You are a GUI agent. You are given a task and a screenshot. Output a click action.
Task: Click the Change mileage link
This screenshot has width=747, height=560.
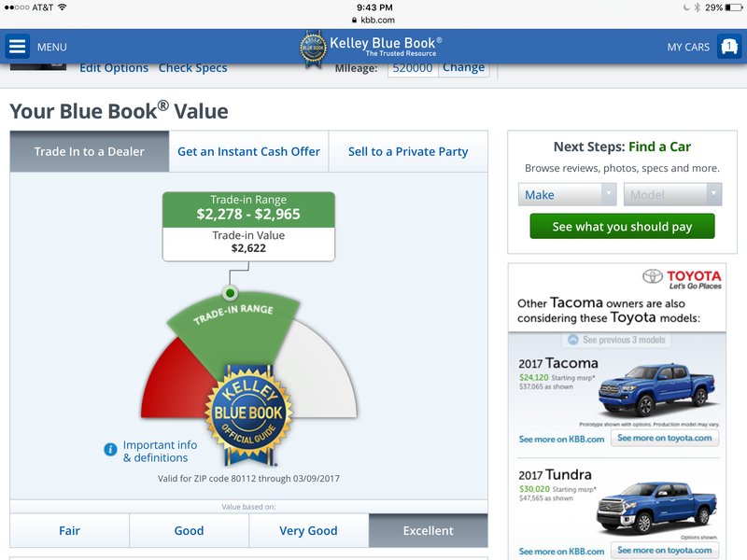(x=463, y=67)
